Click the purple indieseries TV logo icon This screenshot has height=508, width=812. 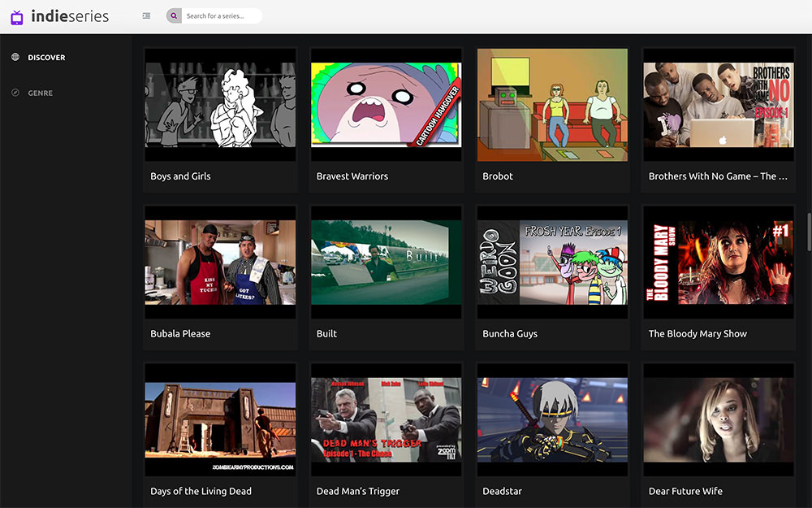tap(17, 17)
